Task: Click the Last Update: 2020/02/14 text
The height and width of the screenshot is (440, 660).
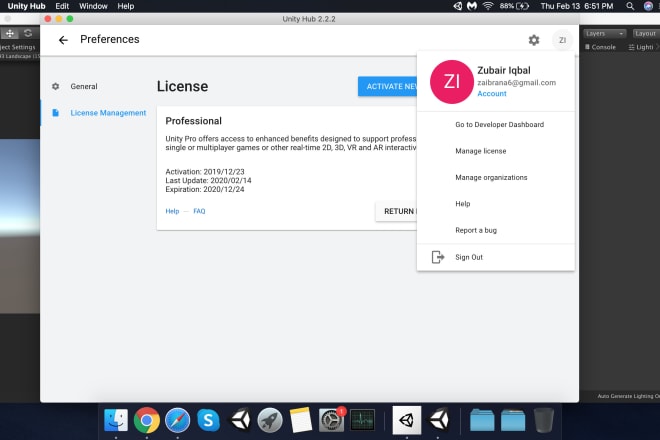Action: 208,181
